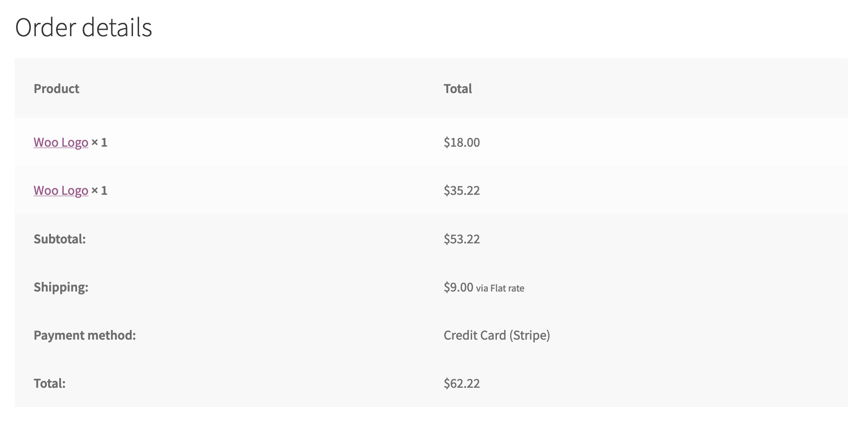Screen dimensions: 868x429
Task: Click the via Flat rate text
Action: click(500, 288)
